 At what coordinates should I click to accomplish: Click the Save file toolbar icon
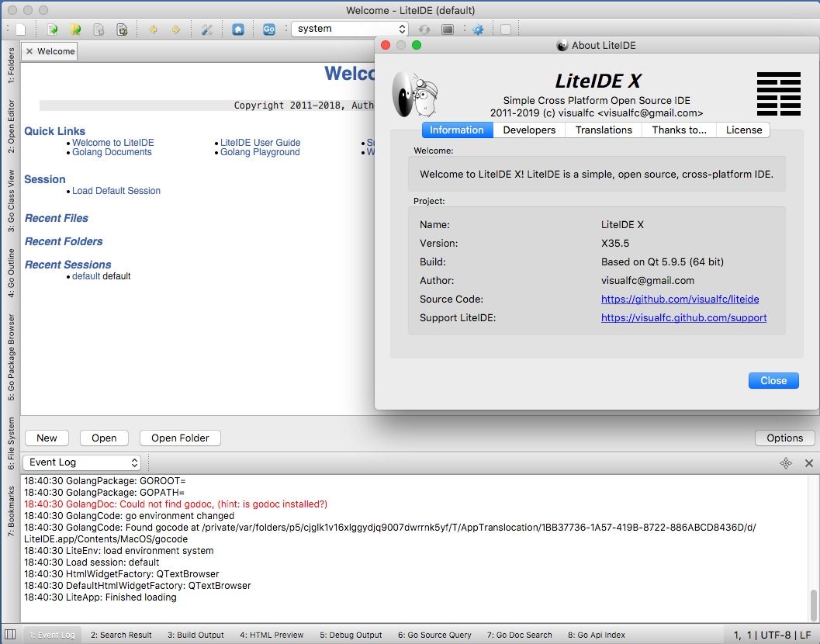99,29
